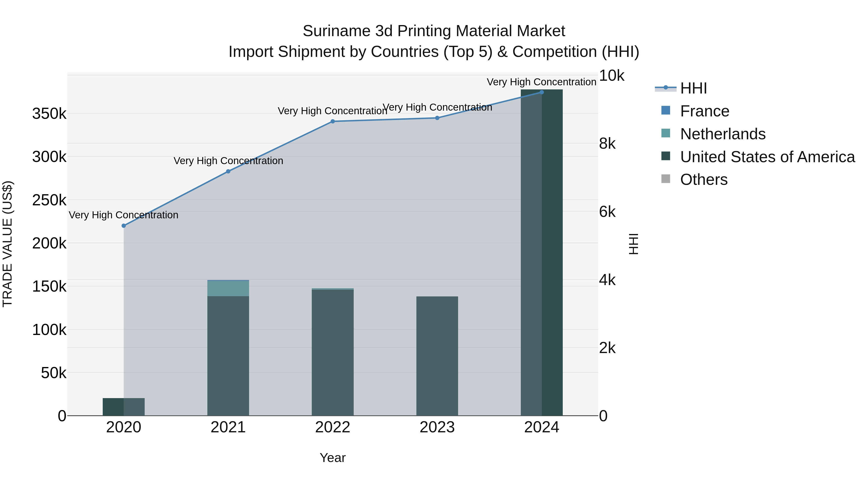The width and height of the screenshot is (868, 488).
Task: Select the 2020 HHI data point
Action: click(124, 226)
